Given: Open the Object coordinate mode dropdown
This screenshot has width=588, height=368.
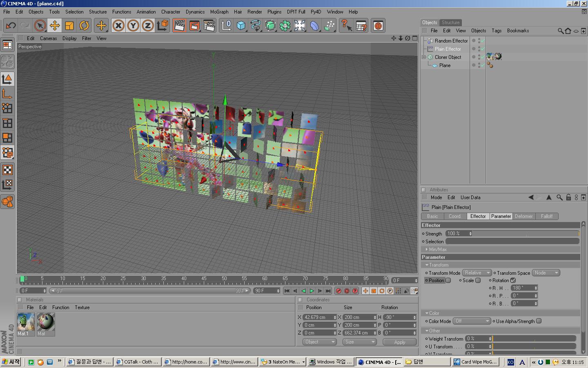Looking at the screenshot, I should tap(319, 342).
